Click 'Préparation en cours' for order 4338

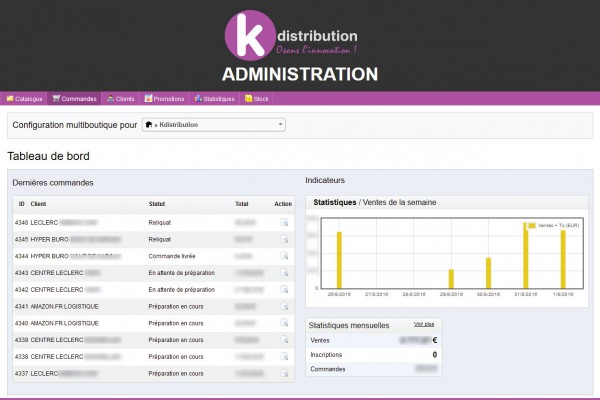tap(176, 357)
